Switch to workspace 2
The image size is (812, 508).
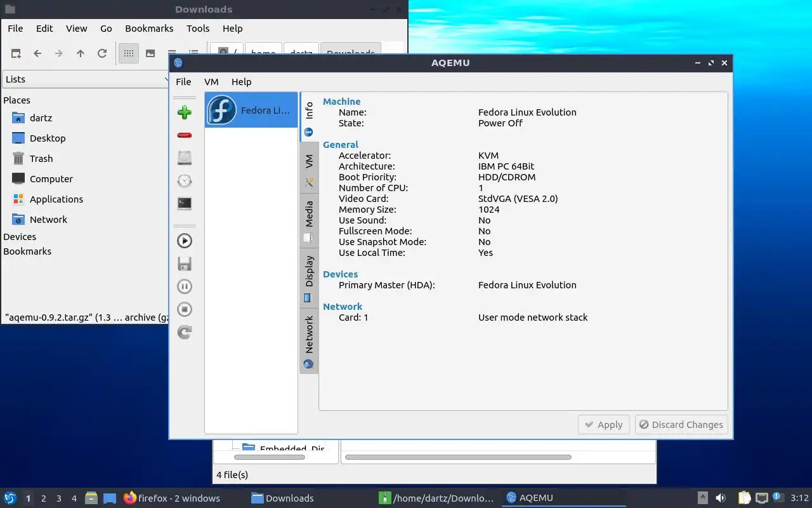tap(44, 498)
